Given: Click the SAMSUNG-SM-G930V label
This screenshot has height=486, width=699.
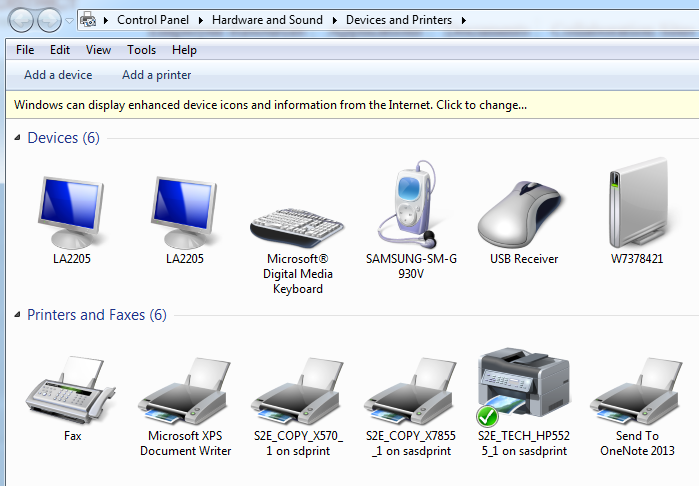Looking at the screenshot, I should (x=411, y=266).
